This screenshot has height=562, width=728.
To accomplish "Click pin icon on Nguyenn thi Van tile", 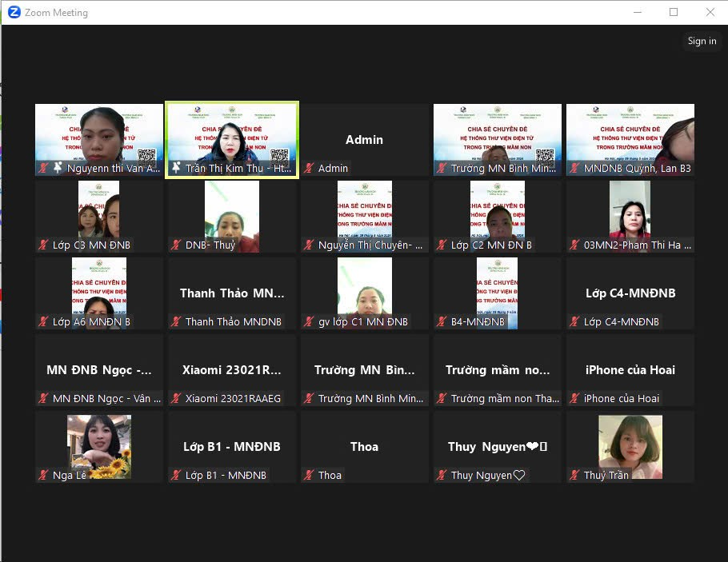I will tap(58, 169).
